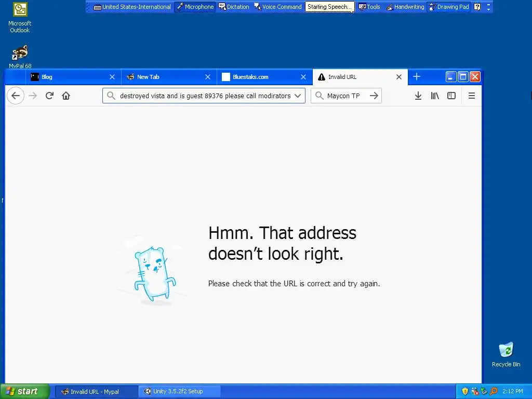Viewport: 532px width, 399px height.
Task: Open a new tab with plus button
Action: 417,77
